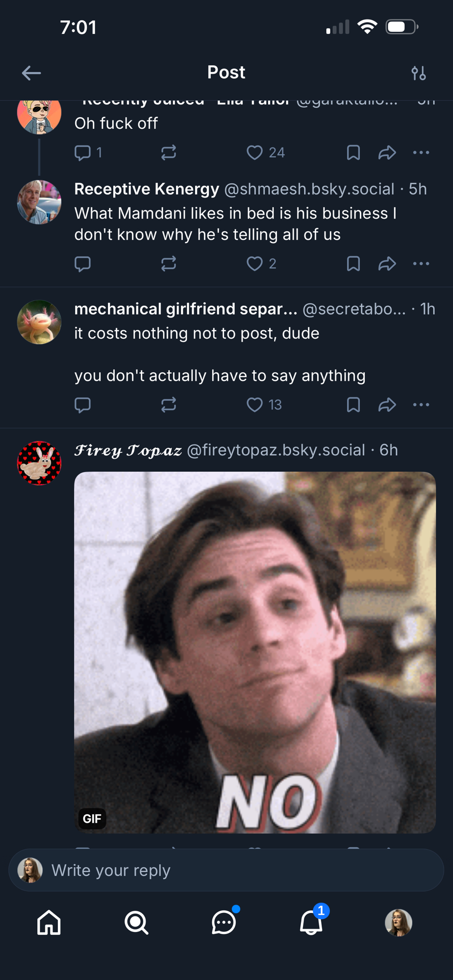Open the Search tab icon

tap(136, 923)
